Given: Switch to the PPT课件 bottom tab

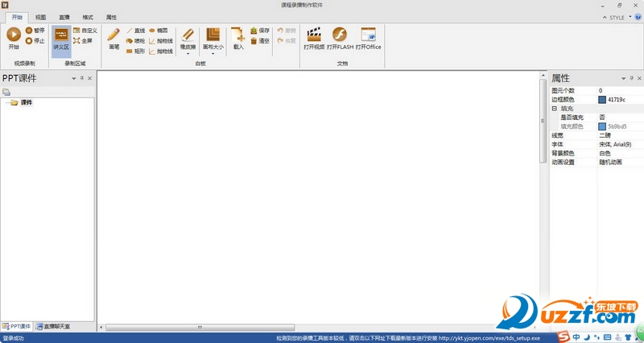Looking at the screenshot, I should [16, 327].
